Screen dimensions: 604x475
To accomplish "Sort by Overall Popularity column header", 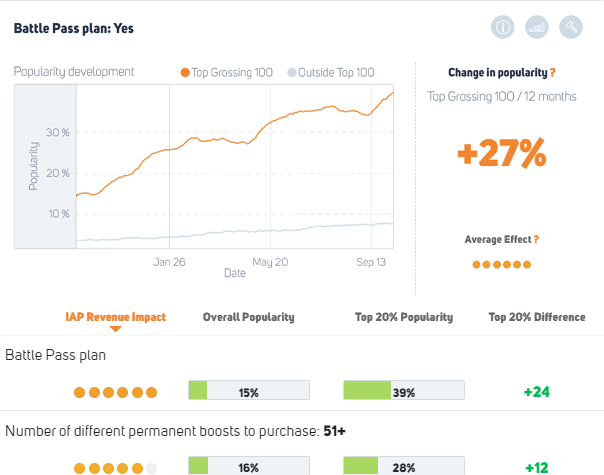I will point(248,317).
